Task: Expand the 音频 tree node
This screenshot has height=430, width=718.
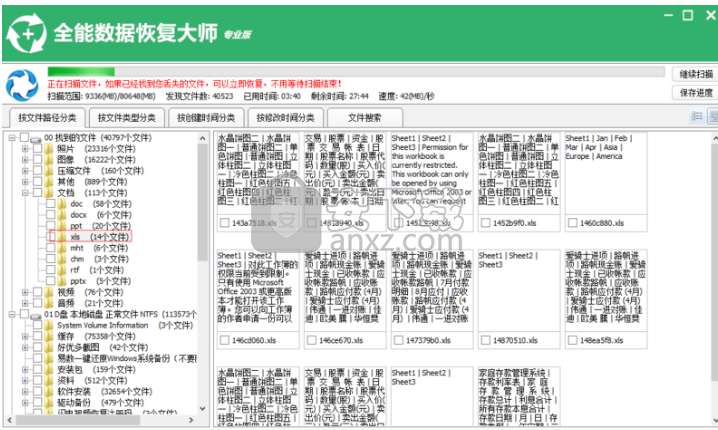Action: 25,303
